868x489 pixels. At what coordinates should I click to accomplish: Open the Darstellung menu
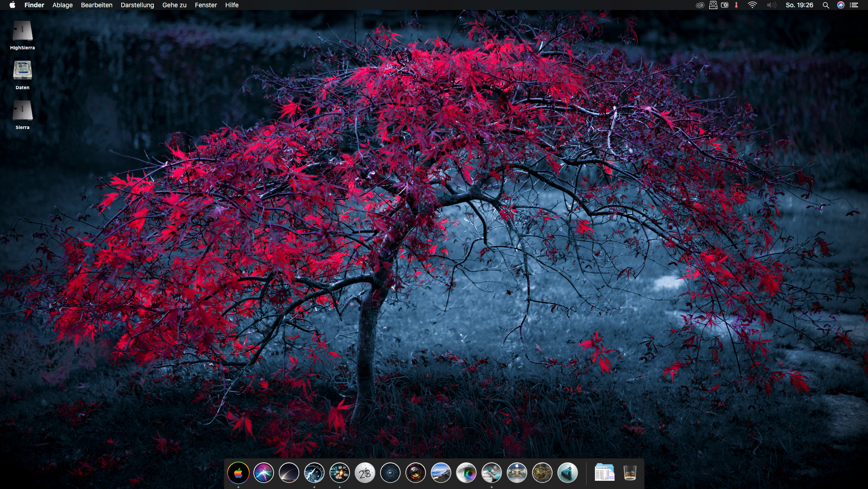tap(137, 5)
